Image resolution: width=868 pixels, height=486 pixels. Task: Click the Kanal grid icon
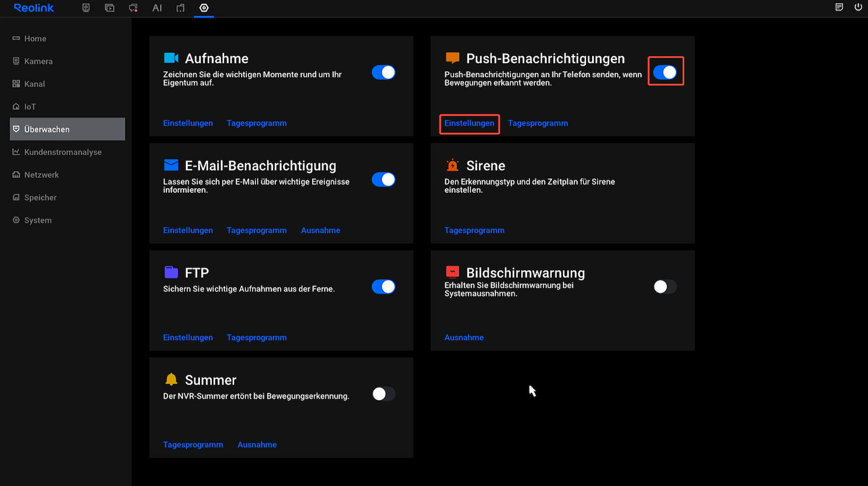coord(16,84)
